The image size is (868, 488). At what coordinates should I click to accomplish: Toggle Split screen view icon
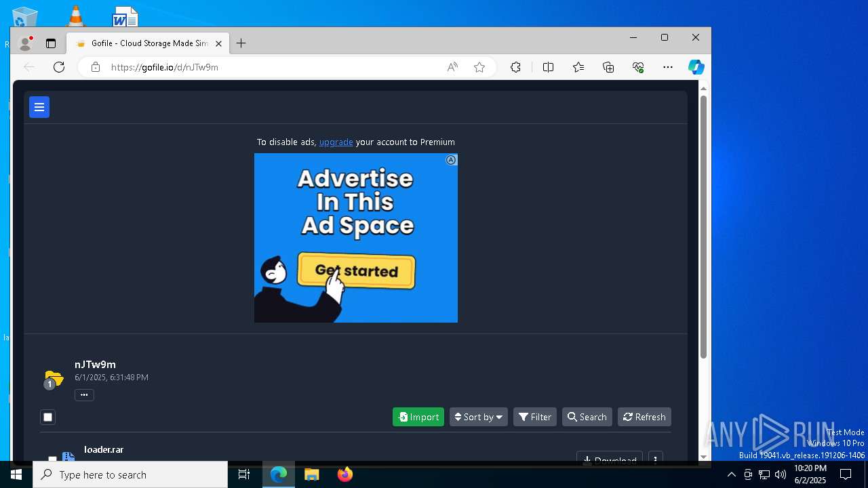coord(549,67)
